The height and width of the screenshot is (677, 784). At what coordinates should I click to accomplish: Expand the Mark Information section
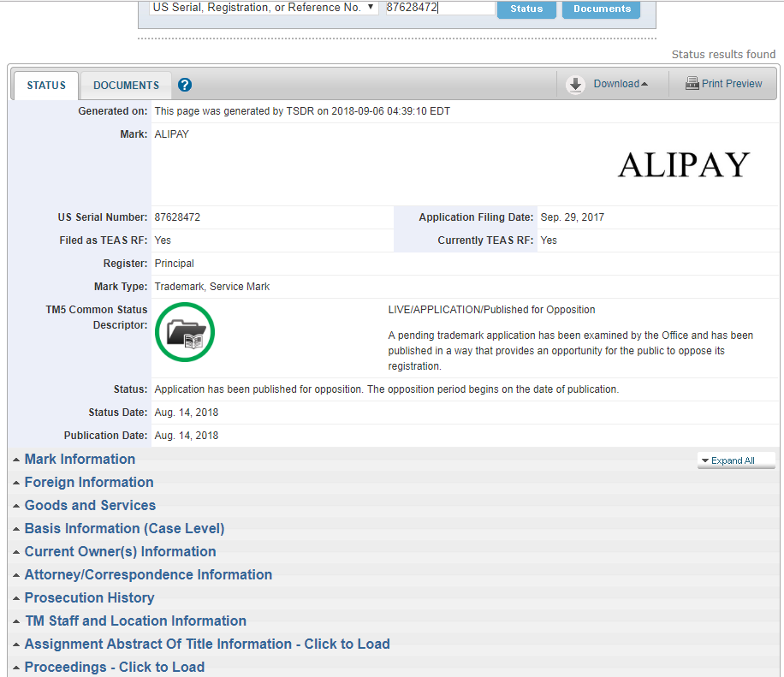click(80, 459)
